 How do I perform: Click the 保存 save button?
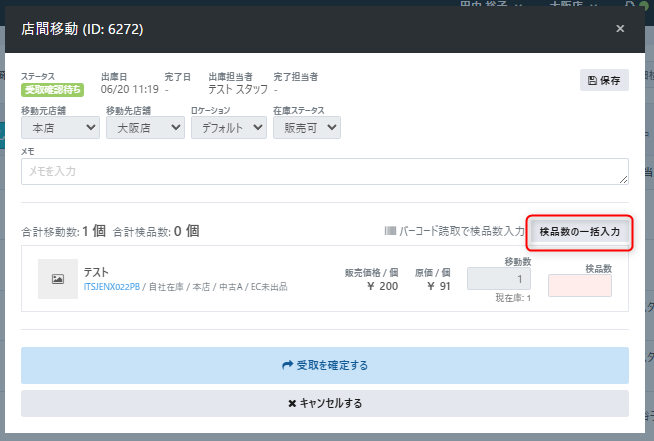pyautogui.click(x=604, y=80)
